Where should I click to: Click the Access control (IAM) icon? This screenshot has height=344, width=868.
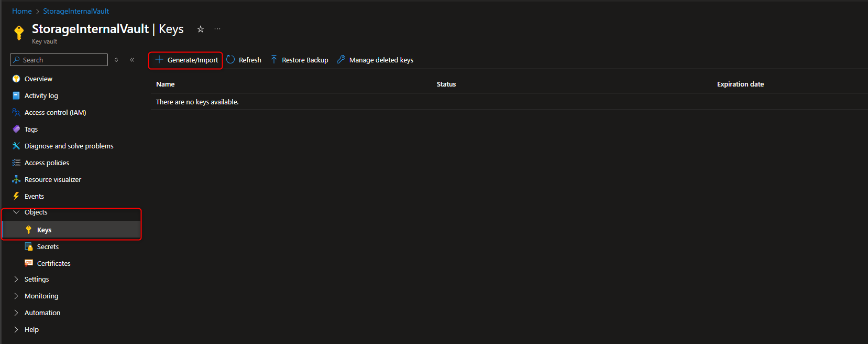(16, 112)
